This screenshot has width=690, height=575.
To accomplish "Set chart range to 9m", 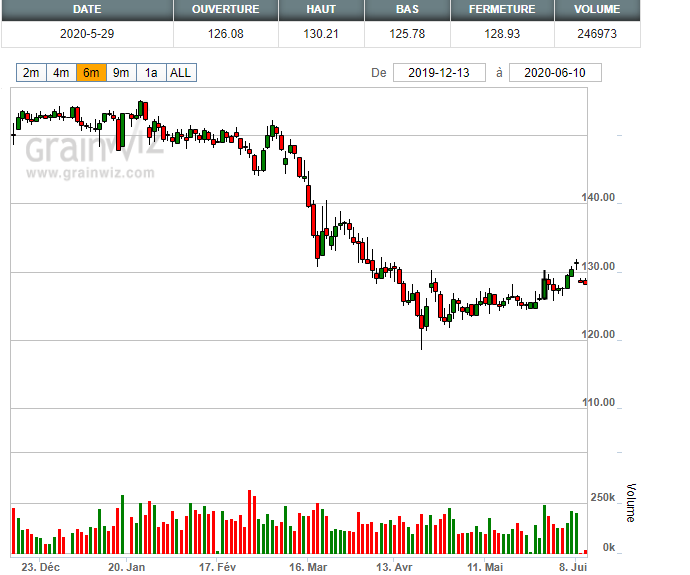I will [121, 73].
